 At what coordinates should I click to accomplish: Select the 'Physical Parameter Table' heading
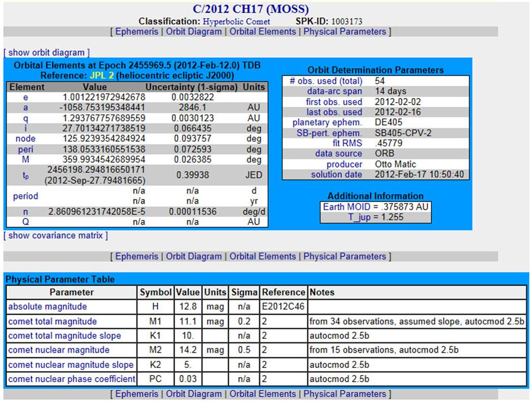point(60,280)
